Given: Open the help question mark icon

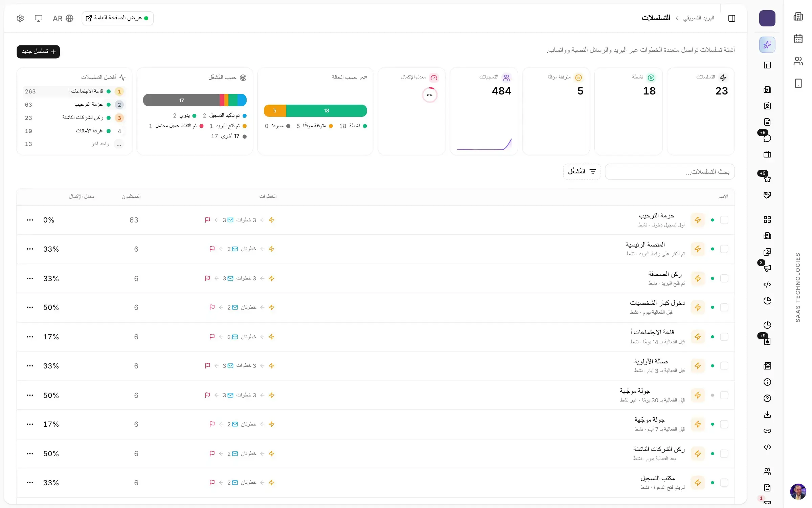Looking at the screenshot, I should click(x=767, y=398).
